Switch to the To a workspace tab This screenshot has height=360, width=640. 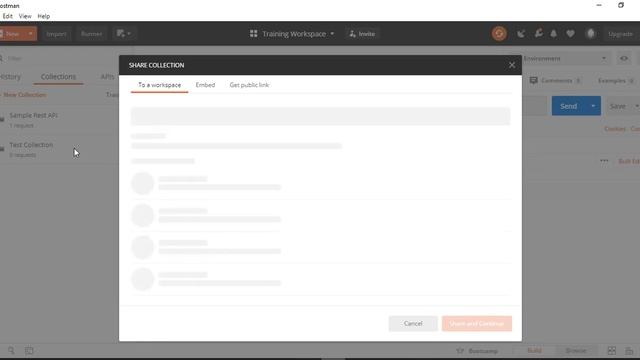coord(159,85)
